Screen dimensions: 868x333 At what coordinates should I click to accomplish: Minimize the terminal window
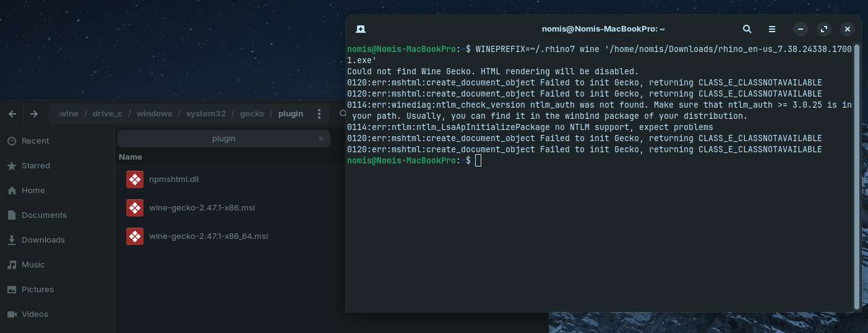pyautogui.click(x=801, y=29)
